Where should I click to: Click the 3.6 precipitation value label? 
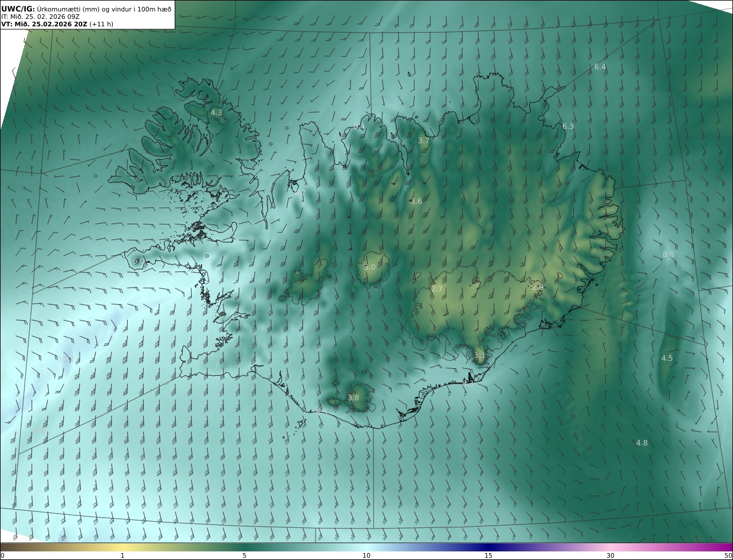(416, 202)
